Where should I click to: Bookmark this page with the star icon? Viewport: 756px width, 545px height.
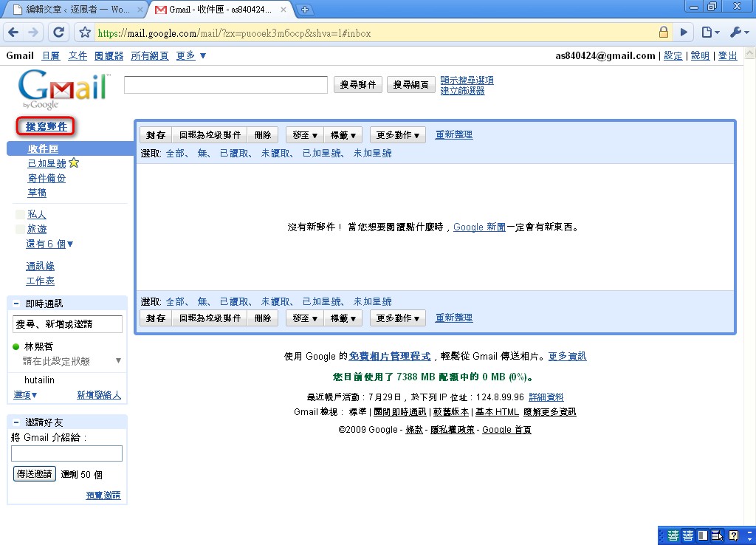point(85,32)
